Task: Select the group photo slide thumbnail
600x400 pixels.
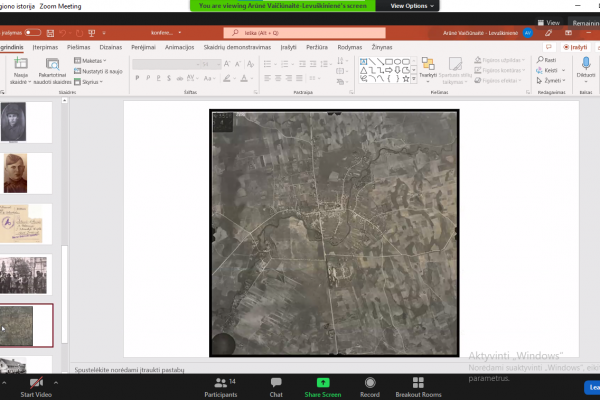Action: pyautogui.click(x=24, y=275)
